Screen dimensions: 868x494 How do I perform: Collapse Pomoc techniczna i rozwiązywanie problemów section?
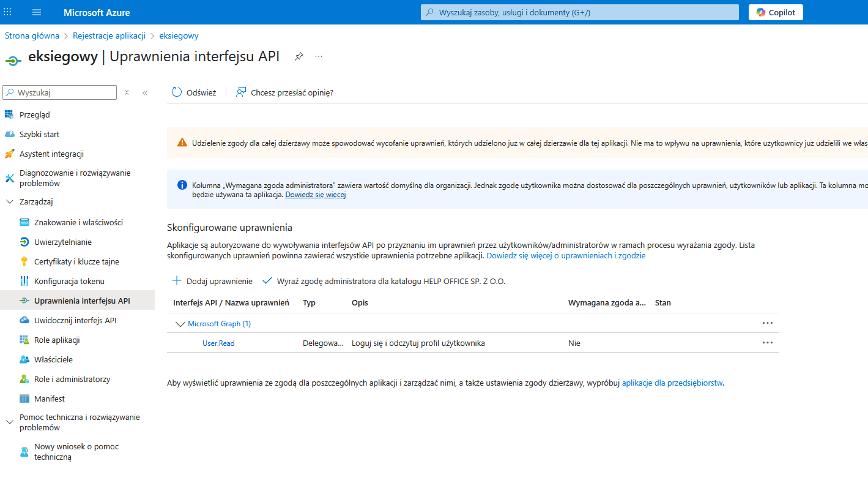pyautogui.click(x=9, y=422)
